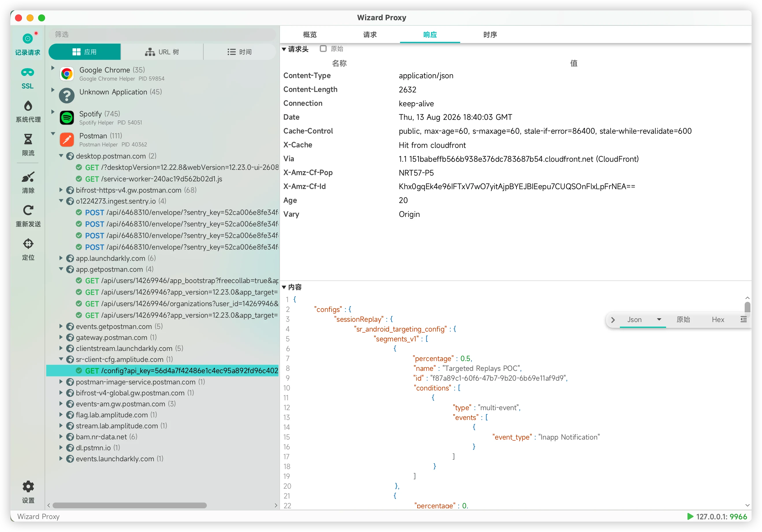The width and height of the screenshot is (762, 532).
Task: Switch to the timing tab
Action: [x=490, y=35]
